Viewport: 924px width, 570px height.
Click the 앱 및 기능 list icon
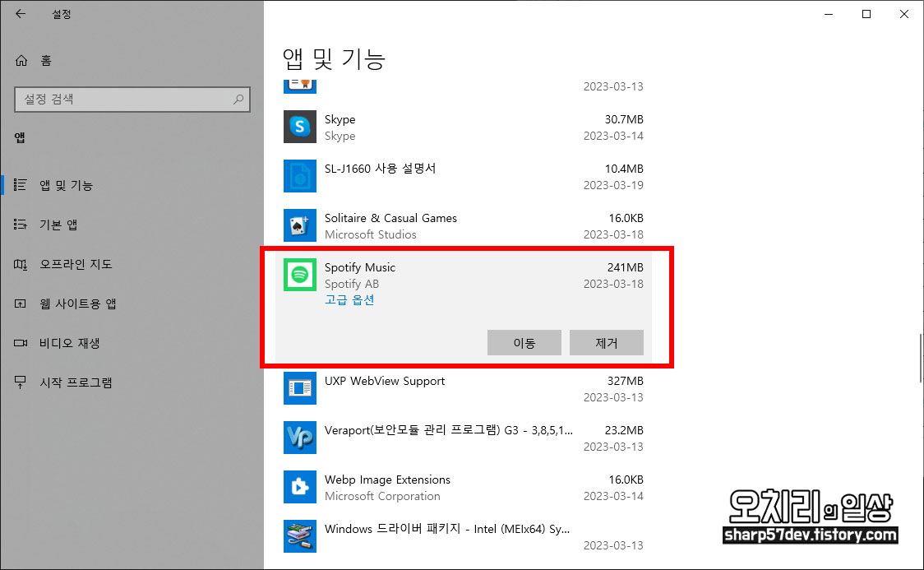coord(20,185)
